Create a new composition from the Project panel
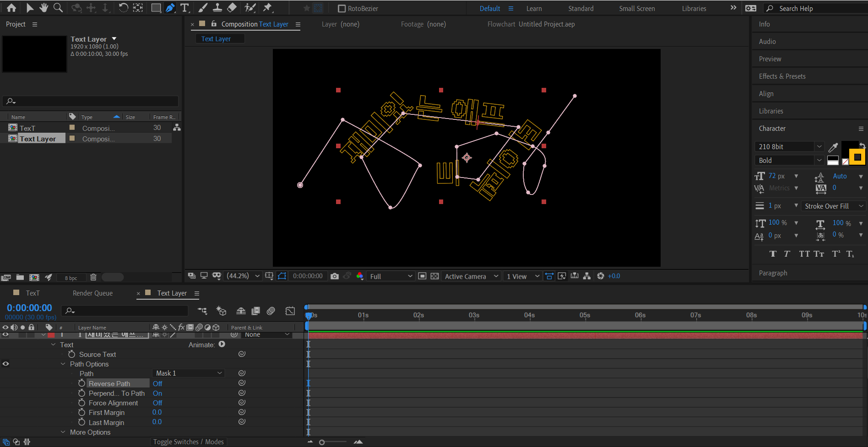The height and width of the screenshot is (447, 868). [x=34, y=277]
